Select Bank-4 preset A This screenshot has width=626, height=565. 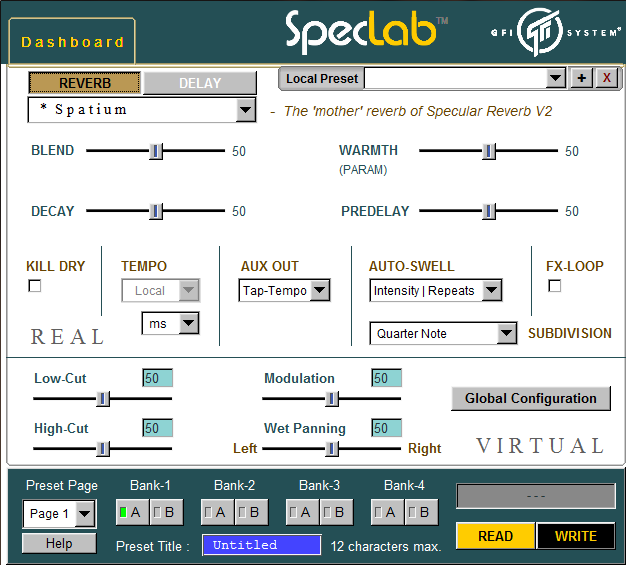click(x=388, y=512)
